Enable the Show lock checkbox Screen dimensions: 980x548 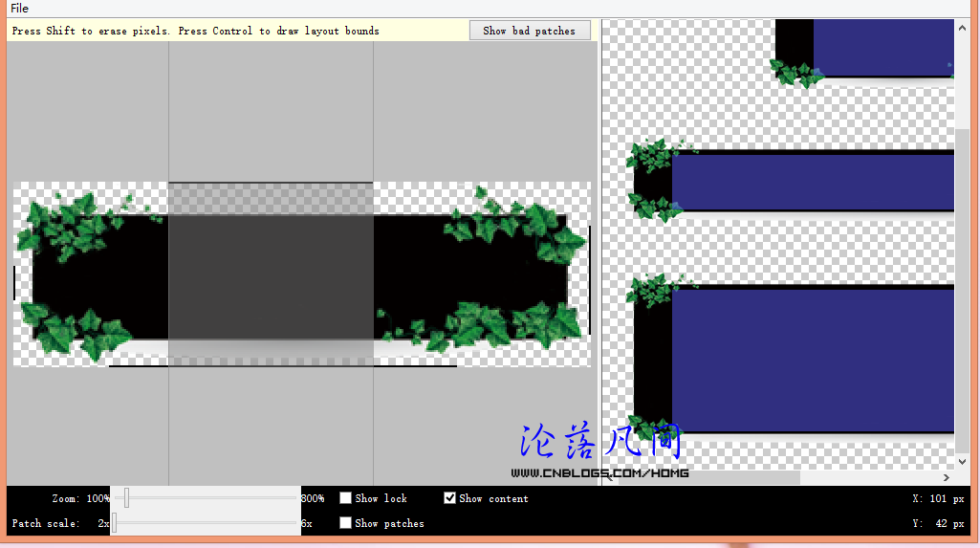[x=345, y=498]
